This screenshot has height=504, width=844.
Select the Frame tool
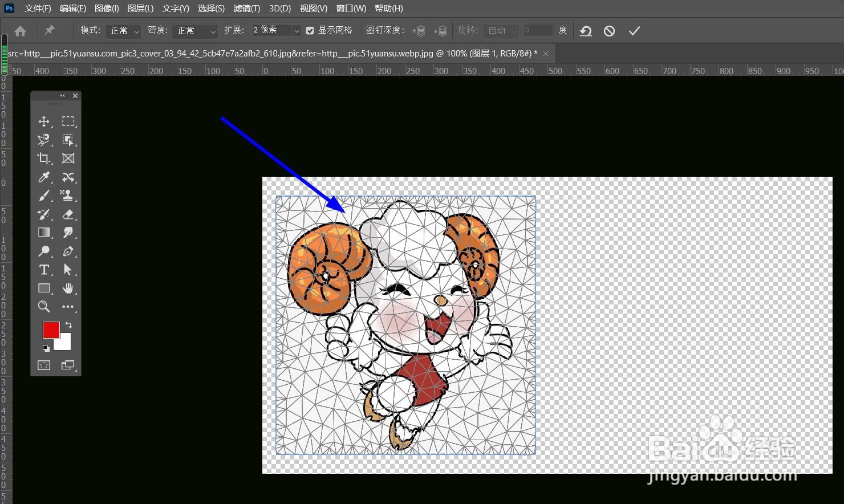point(68,158)
